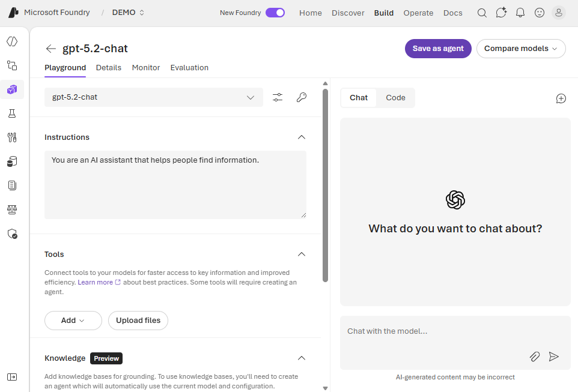The width and height of the screenshot is (578, 392).
Task: Open the shield guardrails sidebar icon
Action: [x=12, y=234]
